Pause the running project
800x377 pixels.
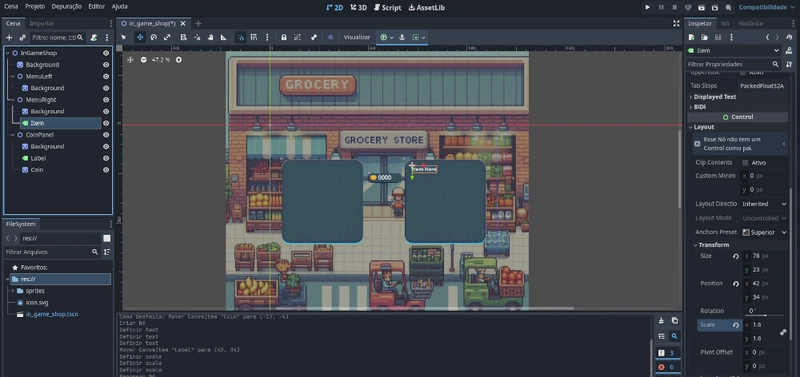(661, 7)
